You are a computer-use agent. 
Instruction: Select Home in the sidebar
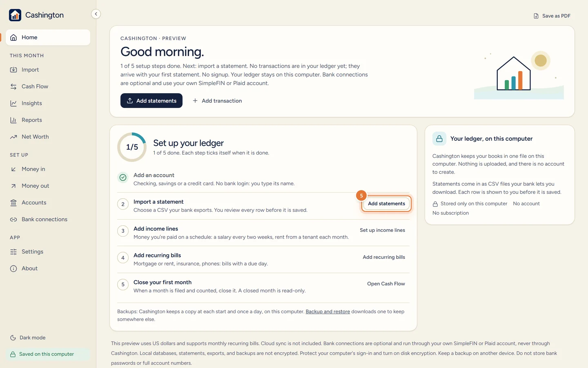pos(48,37)
